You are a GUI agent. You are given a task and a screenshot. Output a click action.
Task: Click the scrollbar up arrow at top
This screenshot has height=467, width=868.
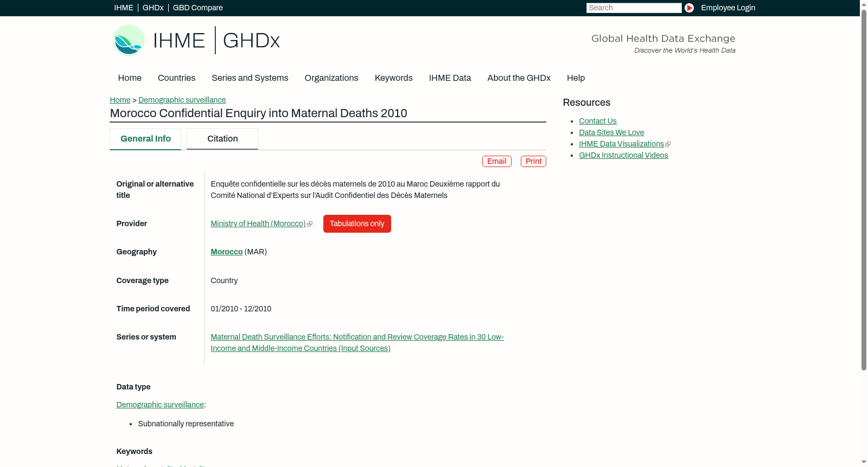point(864,4)
